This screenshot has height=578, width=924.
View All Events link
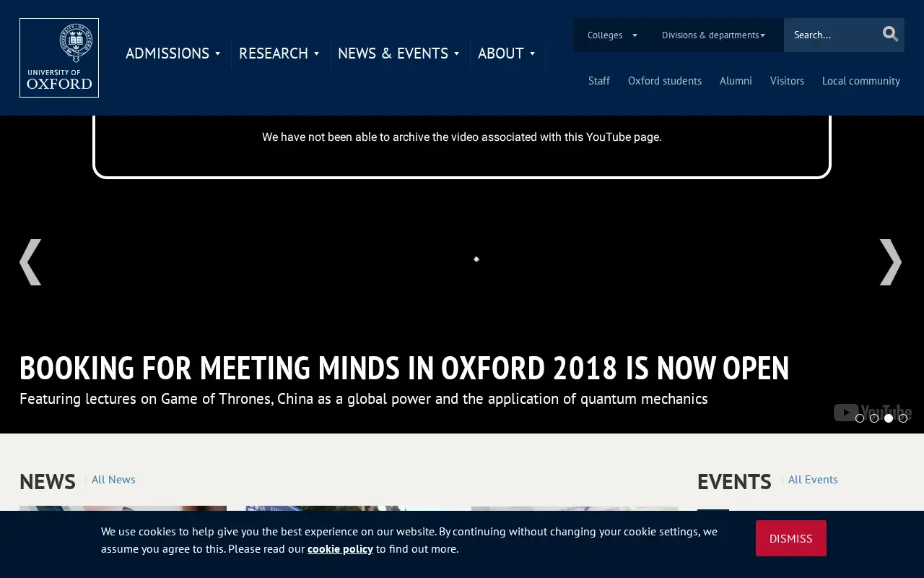point(813,480)
